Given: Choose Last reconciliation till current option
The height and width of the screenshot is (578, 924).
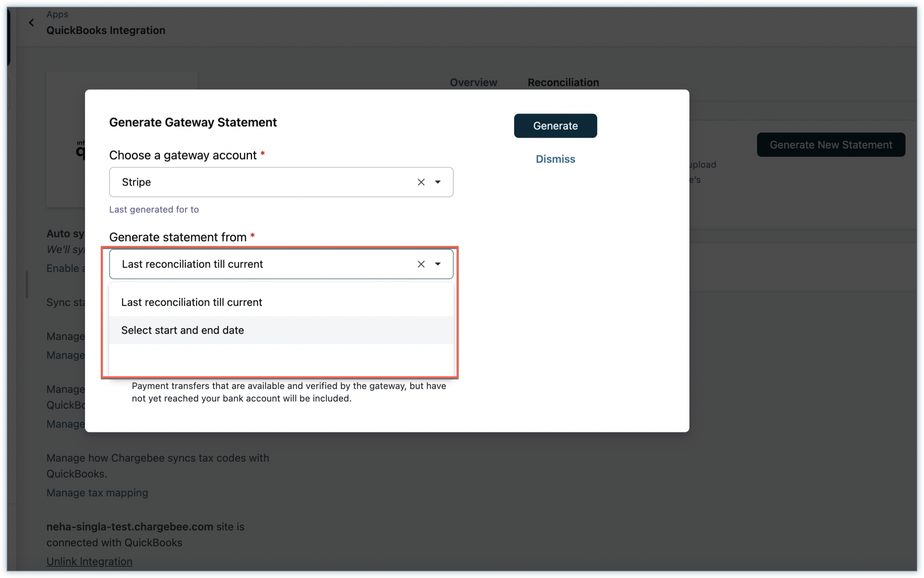Looking at the screenshot, I should click(x=192, y=302).
